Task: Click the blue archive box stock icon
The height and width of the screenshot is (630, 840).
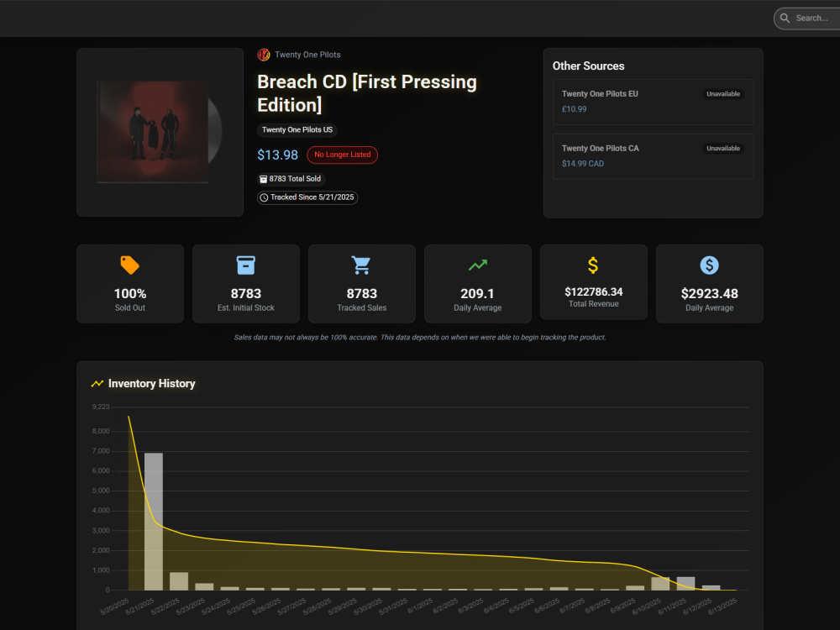Action: point(246,265)
